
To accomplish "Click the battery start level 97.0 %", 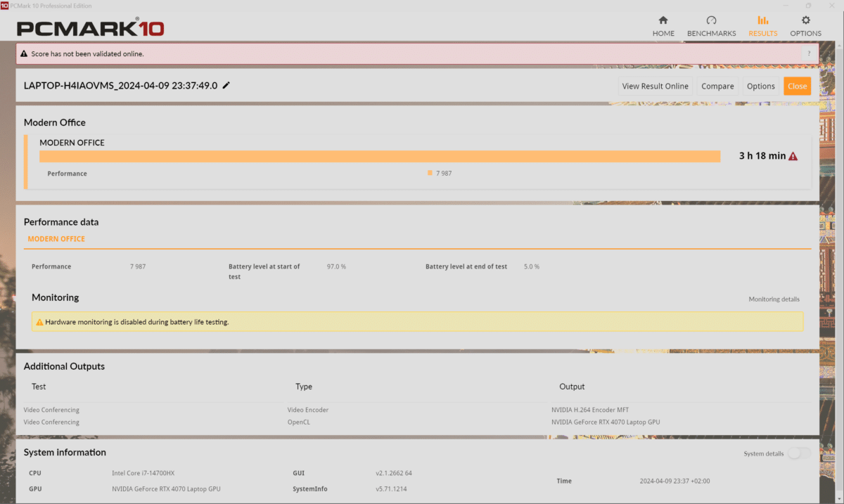I will (x=336, y=266).
